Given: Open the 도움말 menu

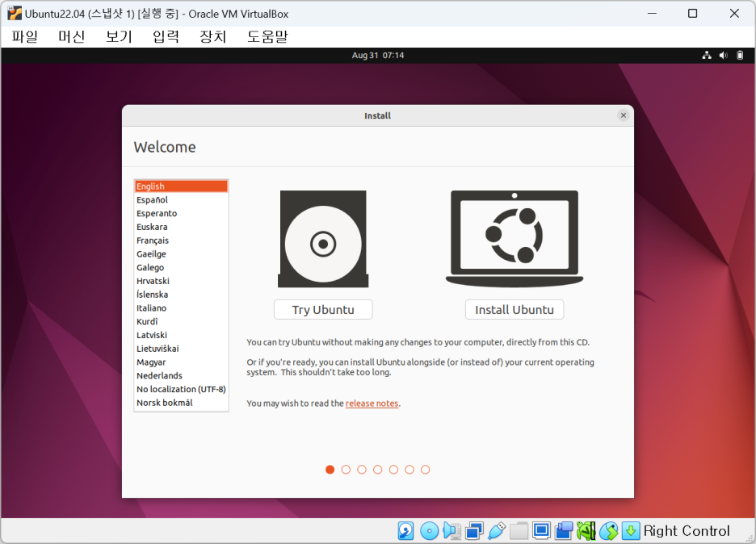Looking at the screenshot, I should tap(267, 36).
